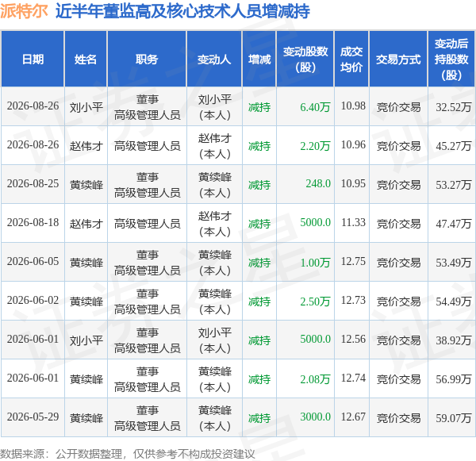Select 赵伟才 name in 2026-08-18 row
Viewport: 476px width, 461px height.
86,224
